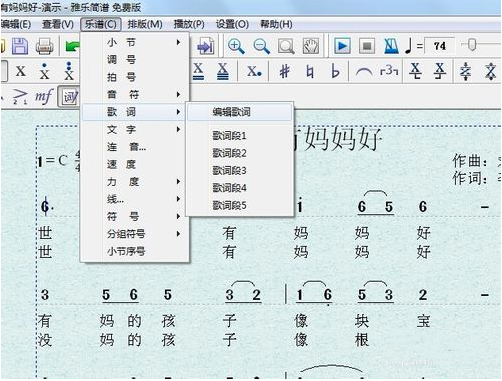502x381 pixels.
Task: Click the green undo arrow icon
Action: [72, 46]
